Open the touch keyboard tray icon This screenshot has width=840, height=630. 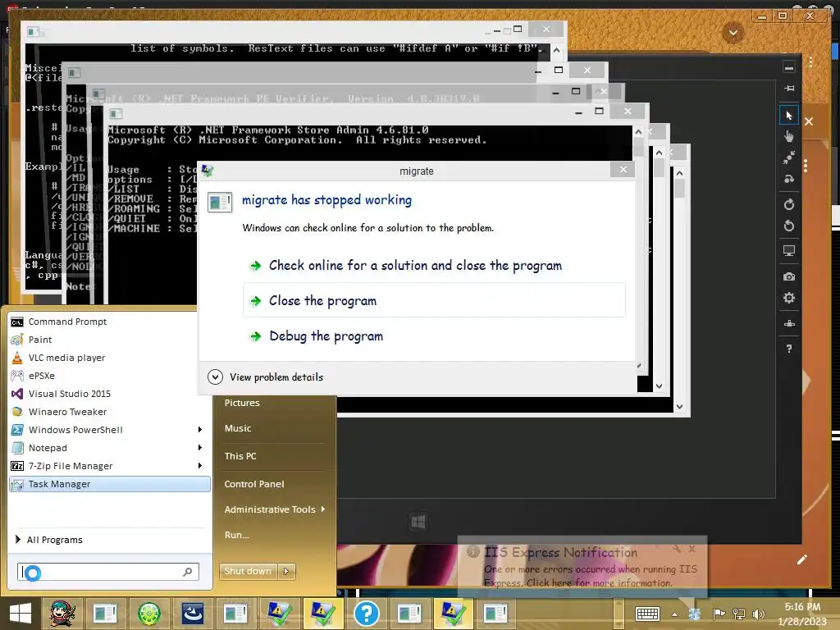point(647,614)
